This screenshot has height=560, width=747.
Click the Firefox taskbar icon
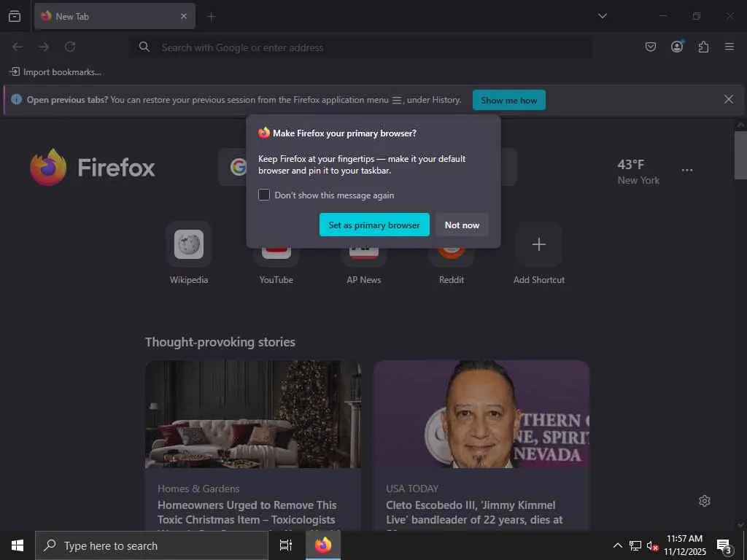click(323, 545)
